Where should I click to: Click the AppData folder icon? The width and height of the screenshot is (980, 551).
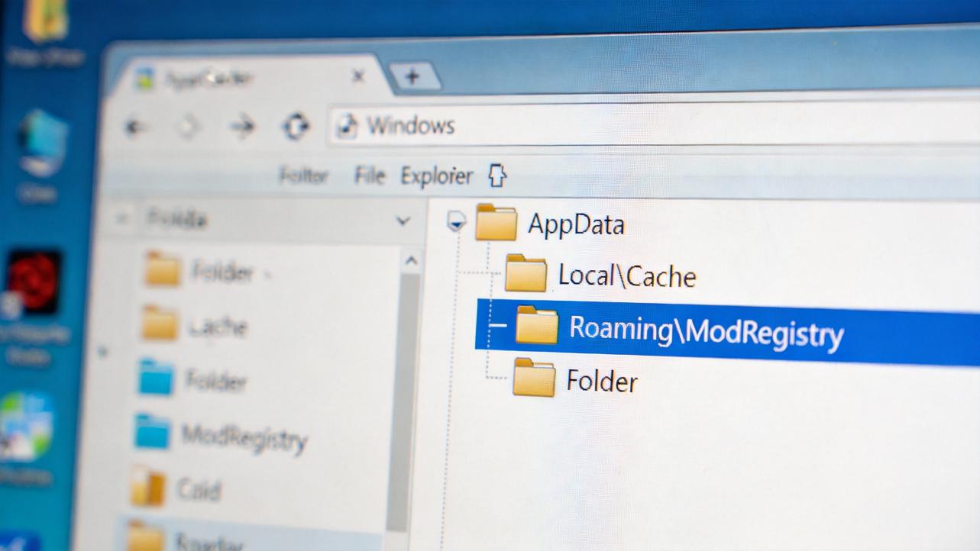(x=496, y=223)
